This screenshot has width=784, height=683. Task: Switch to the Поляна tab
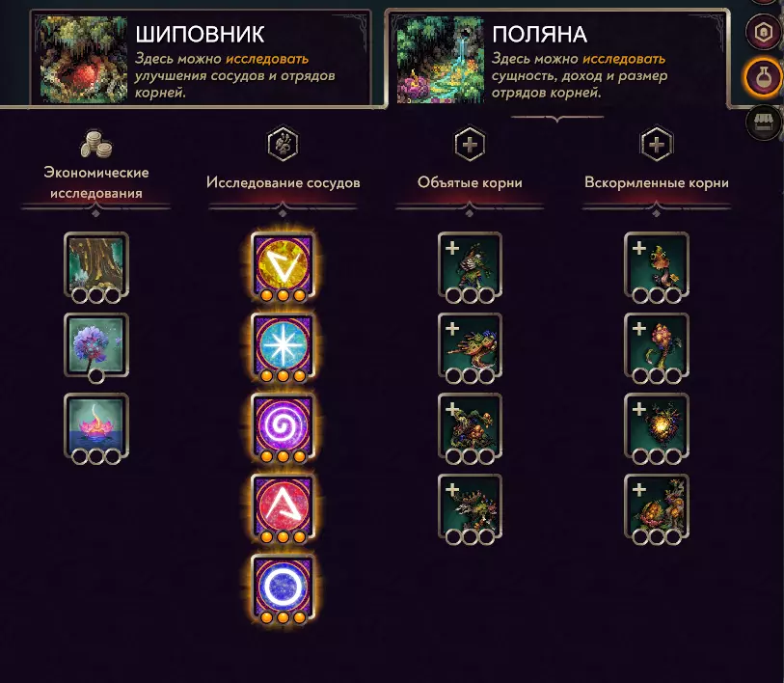click(x=557, y=58)
